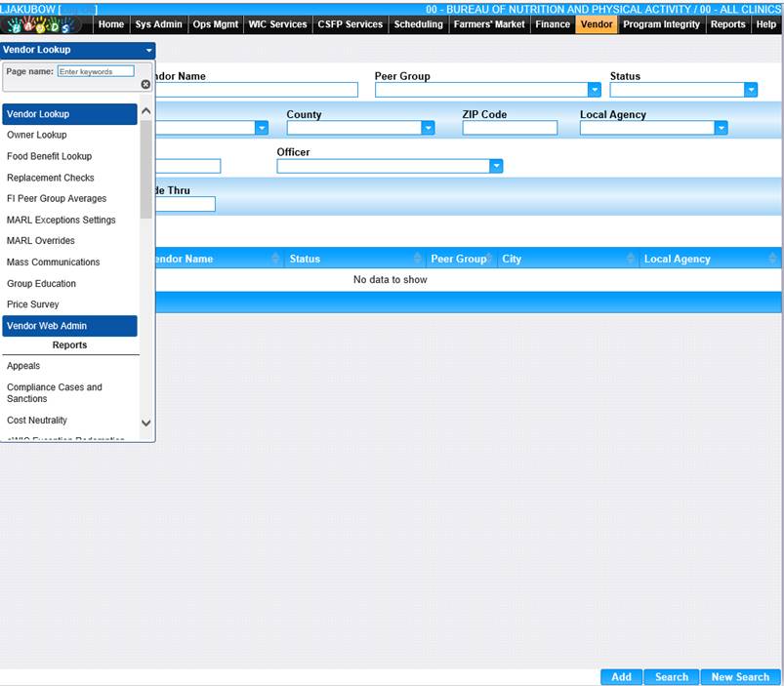Sort by City column arrows
784x686 pixels.
[x=631, y=259]
